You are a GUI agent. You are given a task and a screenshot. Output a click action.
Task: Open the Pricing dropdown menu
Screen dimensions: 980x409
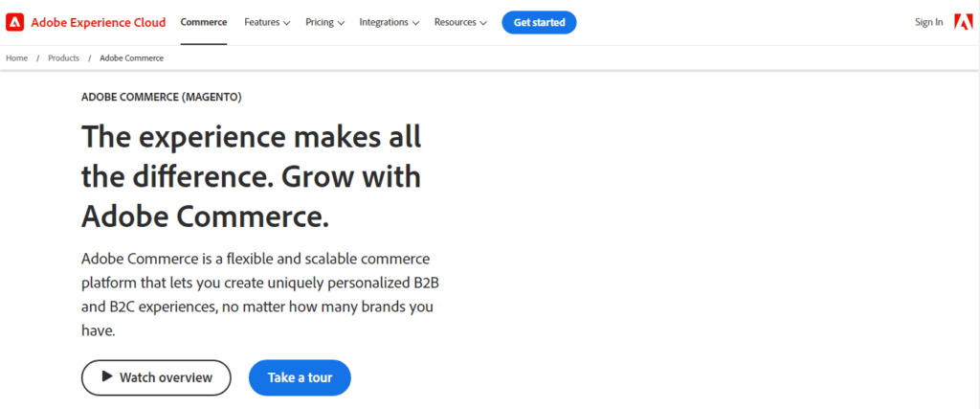tap(325, 23)
